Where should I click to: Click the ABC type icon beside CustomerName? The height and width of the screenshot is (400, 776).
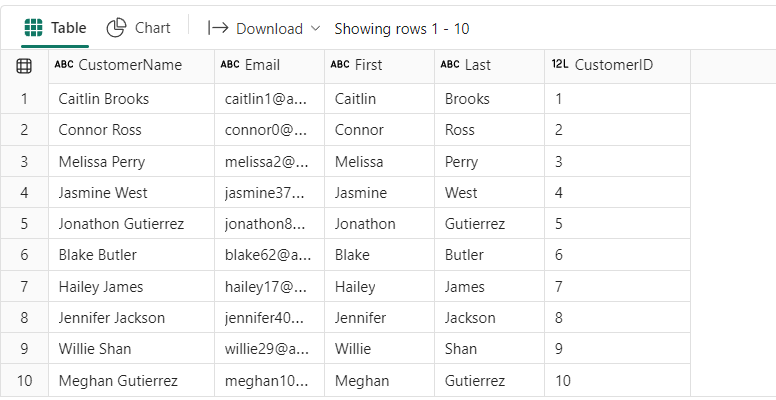click(x=64, y=64)
